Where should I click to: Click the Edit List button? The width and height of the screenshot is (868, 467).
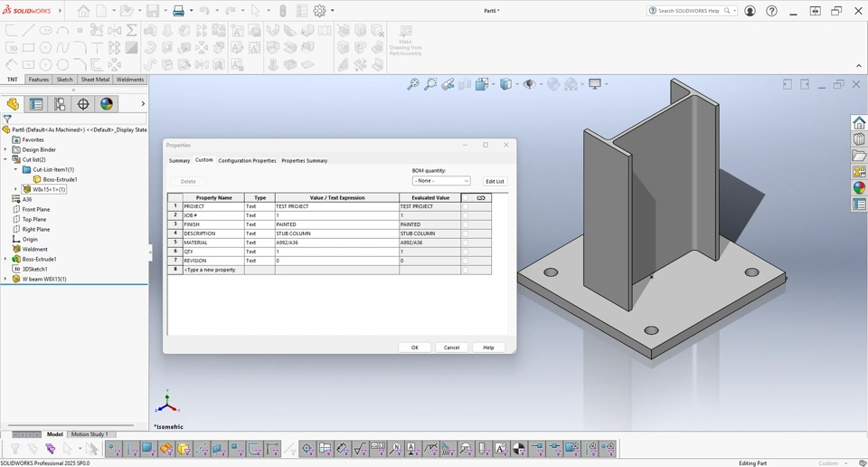click(495, 181)
